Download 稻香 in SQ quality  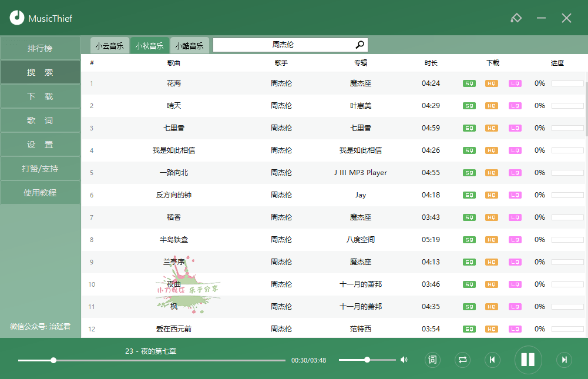(x=469, y=217)
